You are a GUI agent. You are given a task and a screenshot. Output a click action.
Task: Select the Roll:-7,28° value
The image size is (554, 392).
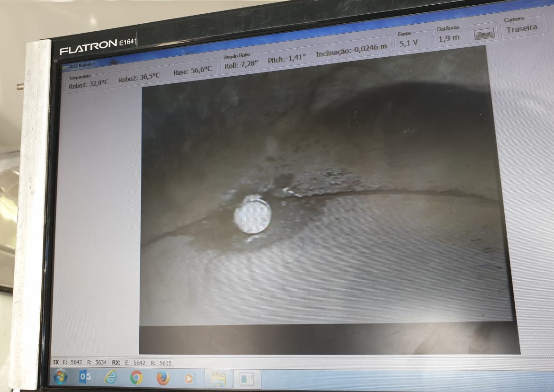click(x=241, y=65)
